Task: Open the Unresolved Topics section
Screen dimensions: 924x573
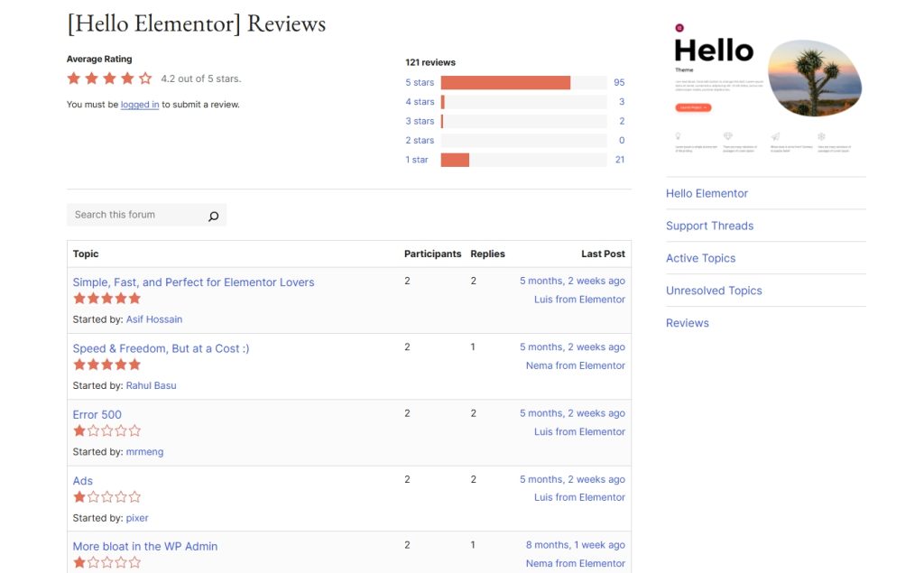Action: click(x=714, y=291)
